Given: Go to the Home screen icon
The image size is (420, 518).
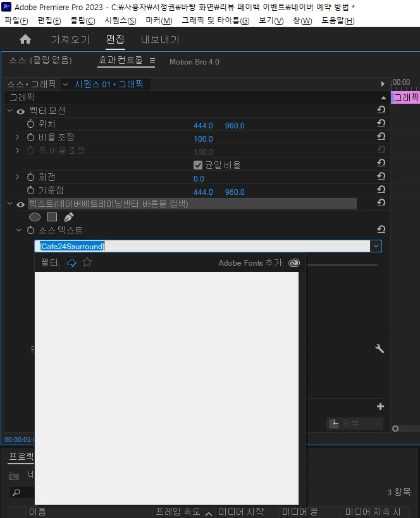Looking at the screenshot, I should pos(25,39).
